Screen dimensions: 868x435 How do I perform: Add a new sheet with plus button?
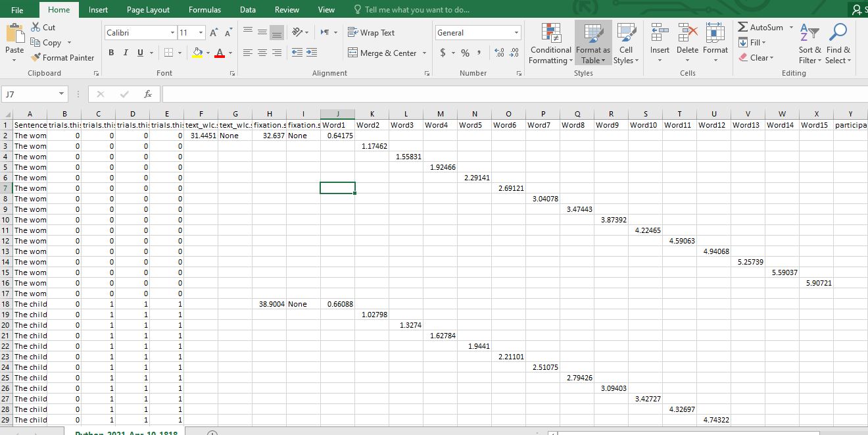(212, 433)
